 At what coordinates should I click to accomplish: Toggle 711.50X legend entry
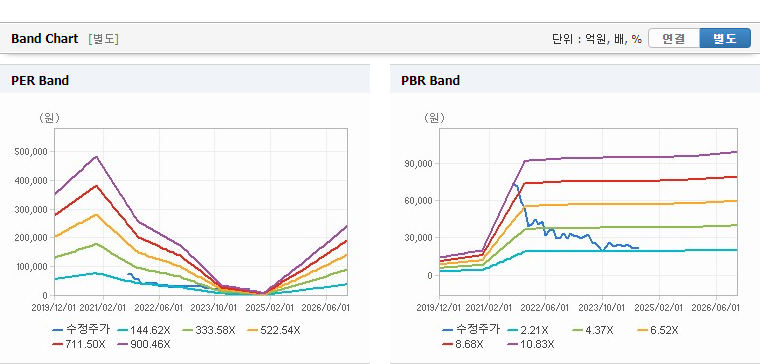pos(79,344)
